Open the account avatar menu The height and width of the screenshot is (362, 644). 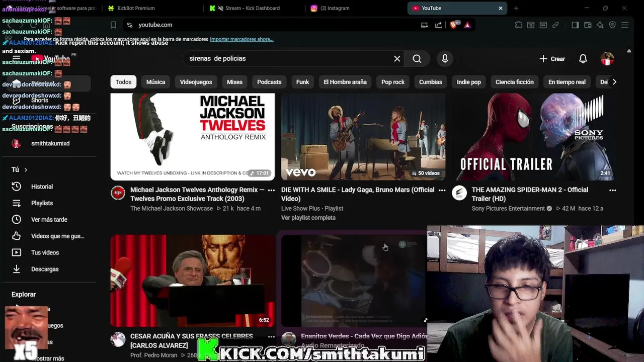pos(607,59)
